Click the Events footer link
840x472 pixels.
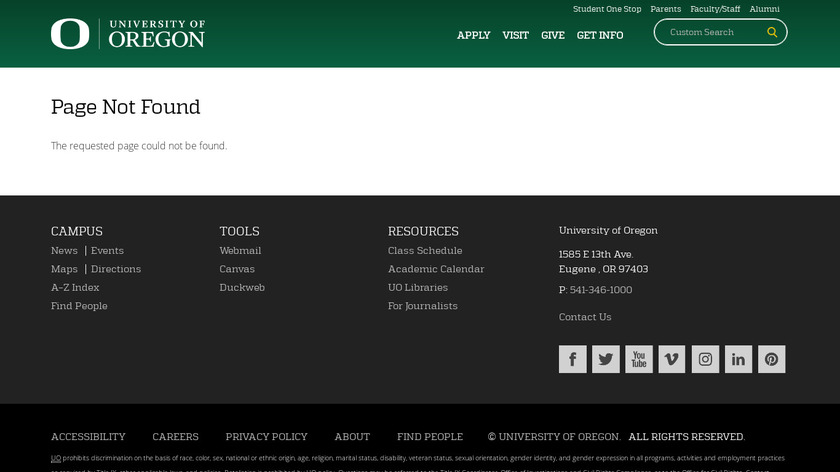coord(107,251)
